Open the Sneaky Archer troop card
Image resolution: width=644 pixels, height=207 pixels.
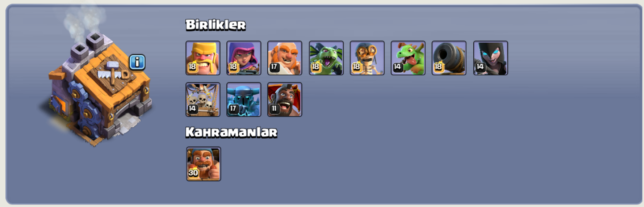point(244,58)
